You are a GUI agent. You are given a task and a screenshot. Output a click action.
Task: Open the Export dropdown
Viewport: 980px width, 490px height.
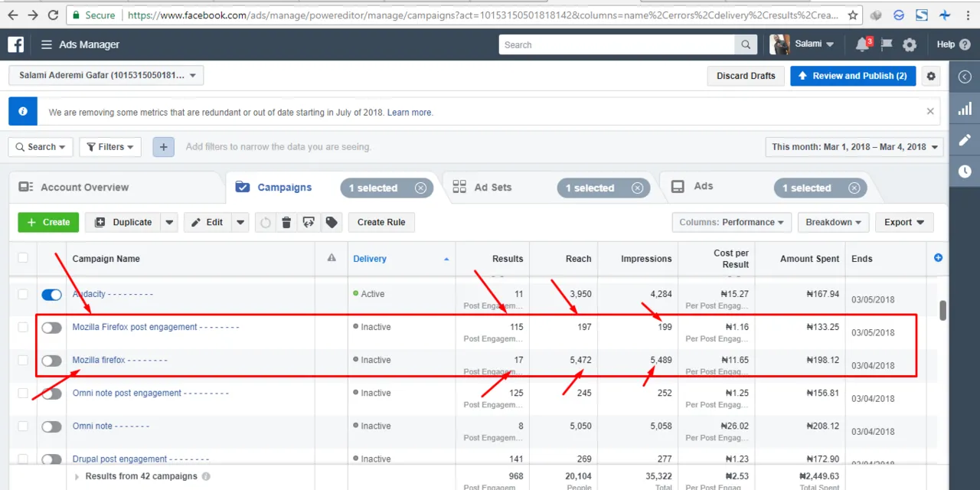click(x=904, y=222)
